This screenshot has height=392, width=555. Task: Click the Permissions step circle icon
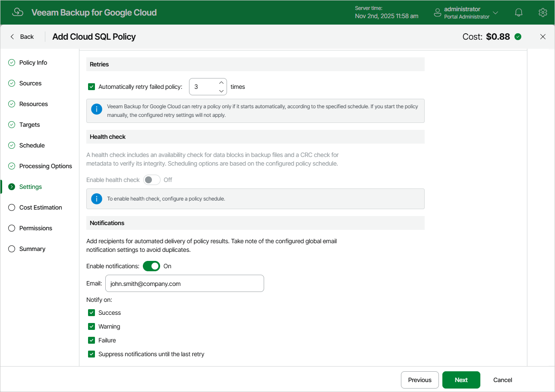coord(12,228)
